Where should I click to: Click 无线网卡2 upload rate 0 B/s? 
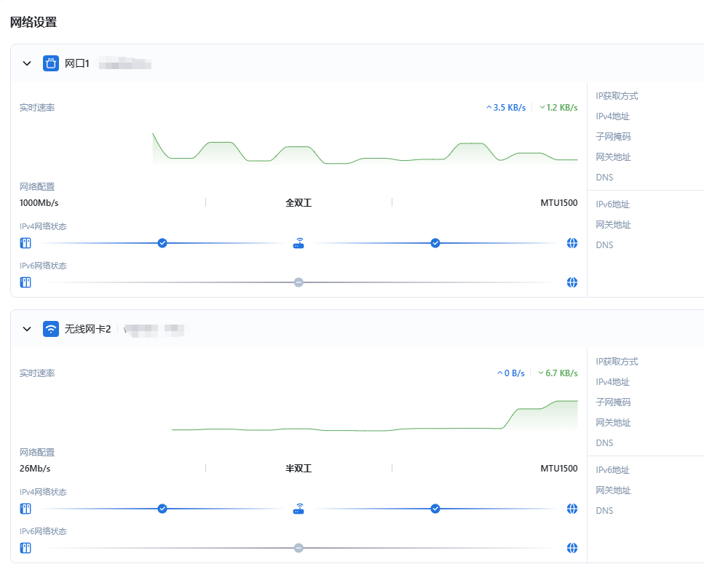click(x=511, y=373)
